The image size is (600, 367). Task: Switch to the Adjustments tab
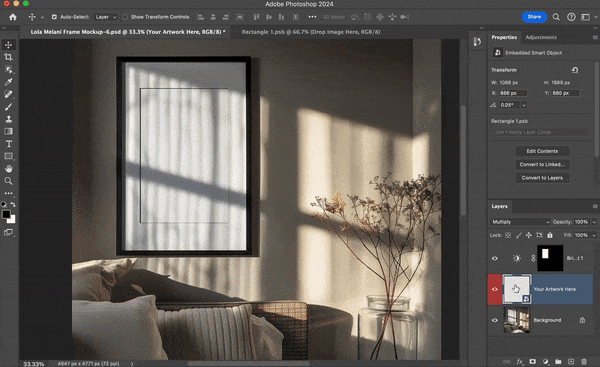click(541, 37)
